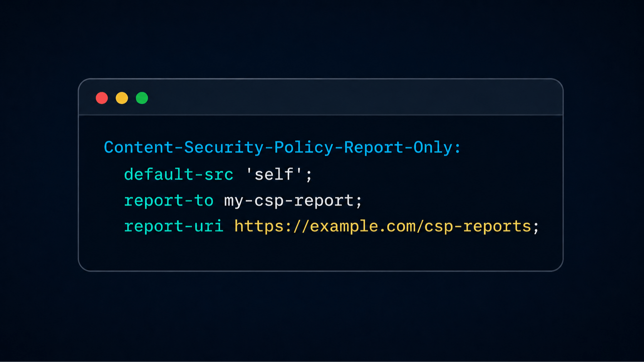Click the word Security in the header
The height and width of the screenshot is (362, 644).
pyautogui.click(x=224, y=148)
